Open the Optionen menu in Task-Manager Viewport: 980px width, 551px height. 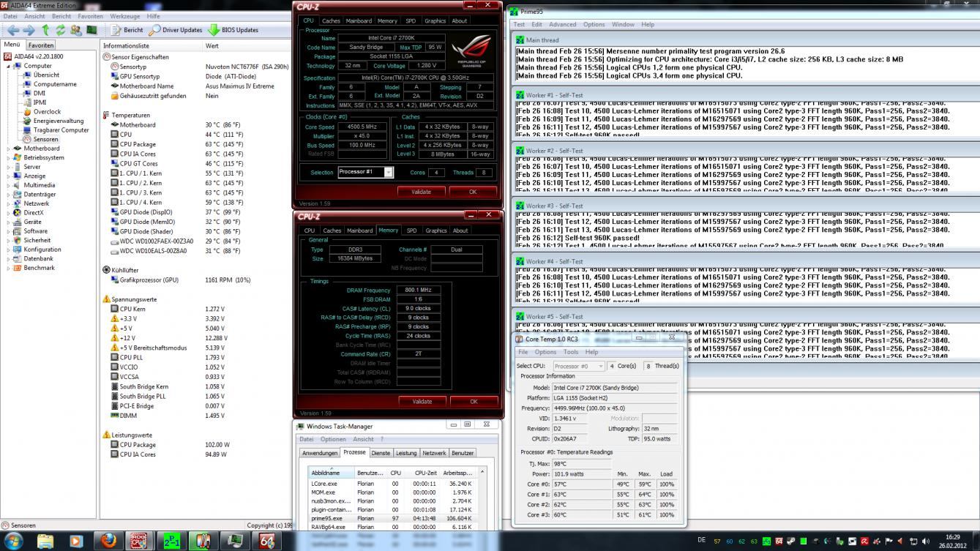[x=333, y=439]
